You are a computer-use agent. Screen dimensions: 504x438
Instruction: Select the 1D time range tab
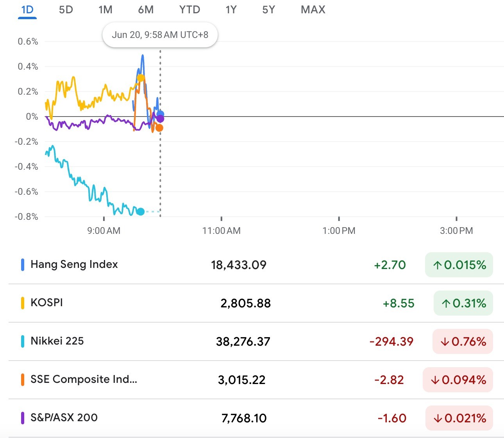tap(27, 9)
